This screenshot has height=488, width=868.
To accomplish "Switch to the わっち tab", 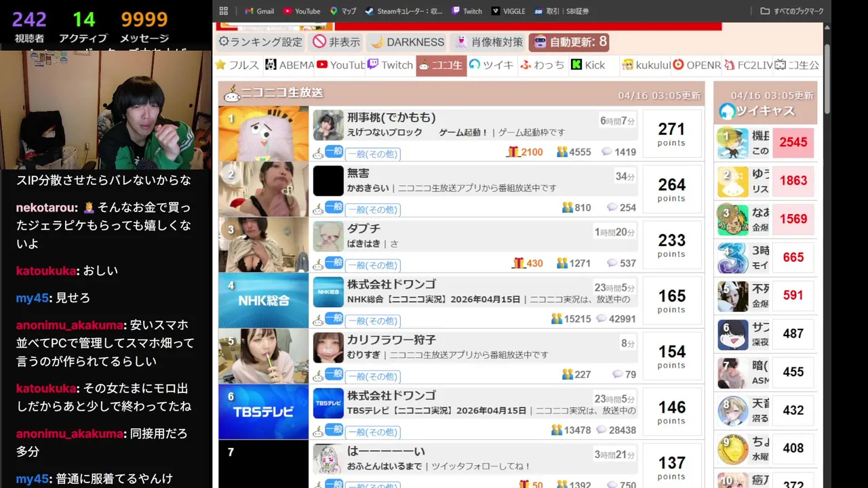I will pyautogui.click(x=542, y=65).
